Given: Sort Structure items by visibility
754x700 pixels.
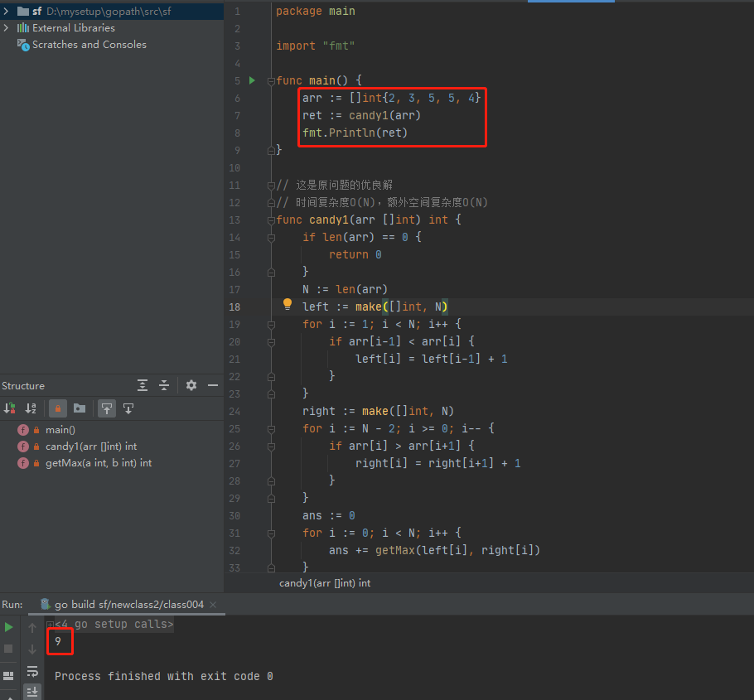Looking at the screenshot, I should click(x=10, y=408).
